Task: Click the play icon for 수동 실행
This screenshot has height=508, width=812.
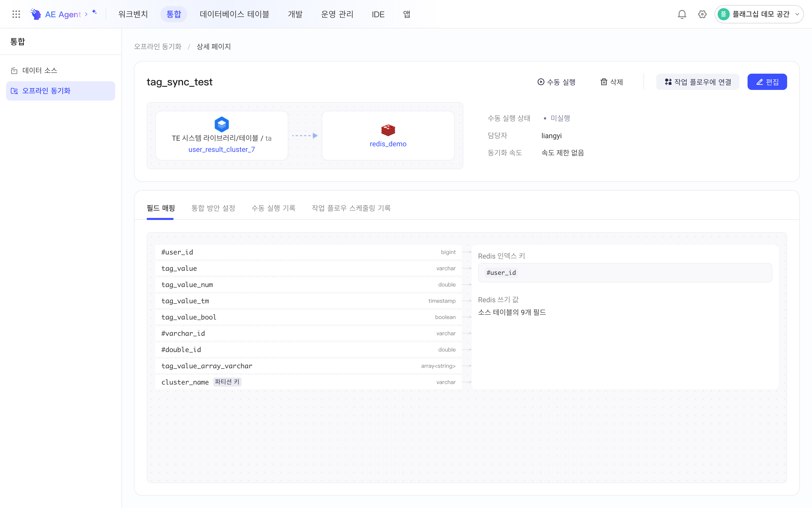Action: pyautogui.click(x=541, y=82)
